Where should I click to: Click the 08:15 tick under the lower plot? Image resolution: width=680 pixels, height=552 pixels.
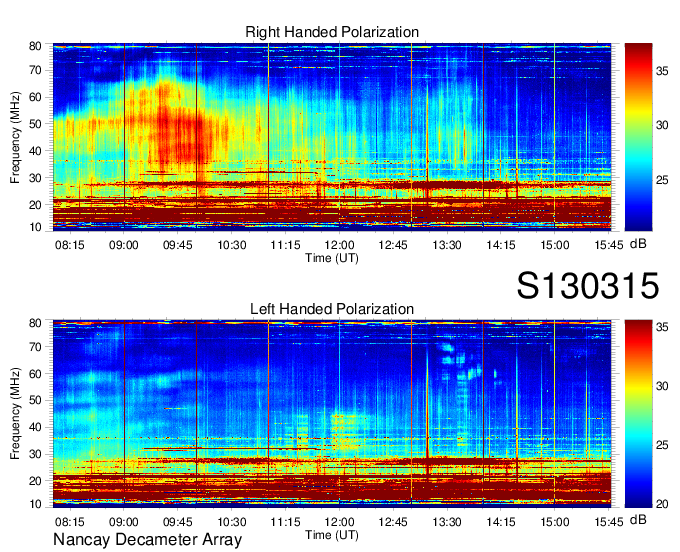[69, 522]
